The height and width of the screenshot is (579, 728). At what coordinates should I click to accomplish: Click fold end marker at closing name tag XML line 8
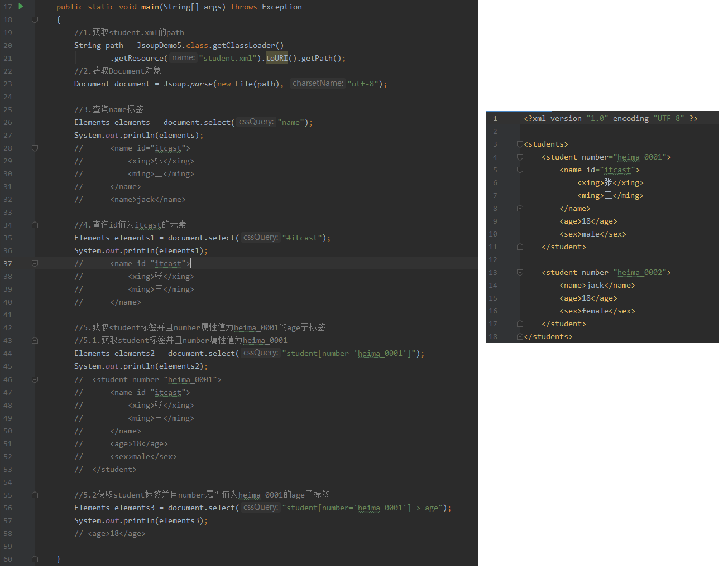tap(520, 208)
